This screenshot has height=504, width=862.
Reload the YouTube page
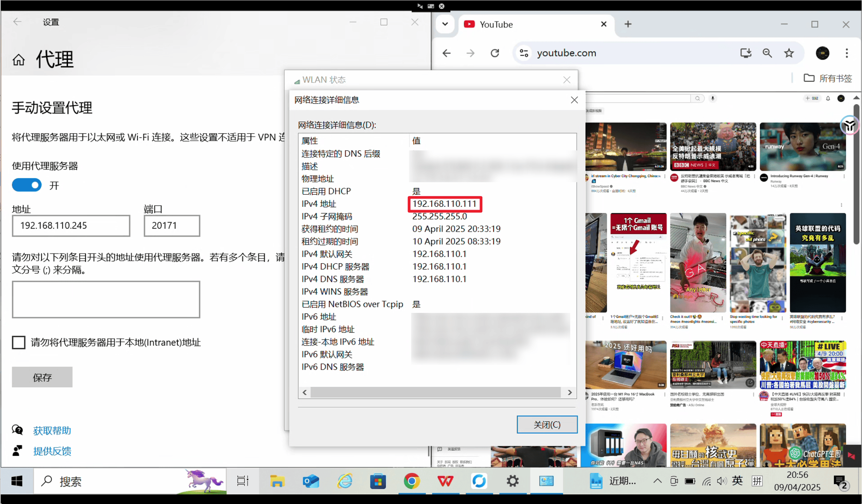click(x=495, y=53)
